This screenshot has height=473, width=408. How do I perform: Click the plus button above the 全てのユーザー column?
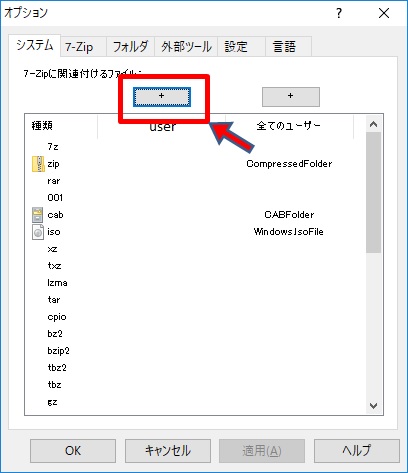(291, 97)
